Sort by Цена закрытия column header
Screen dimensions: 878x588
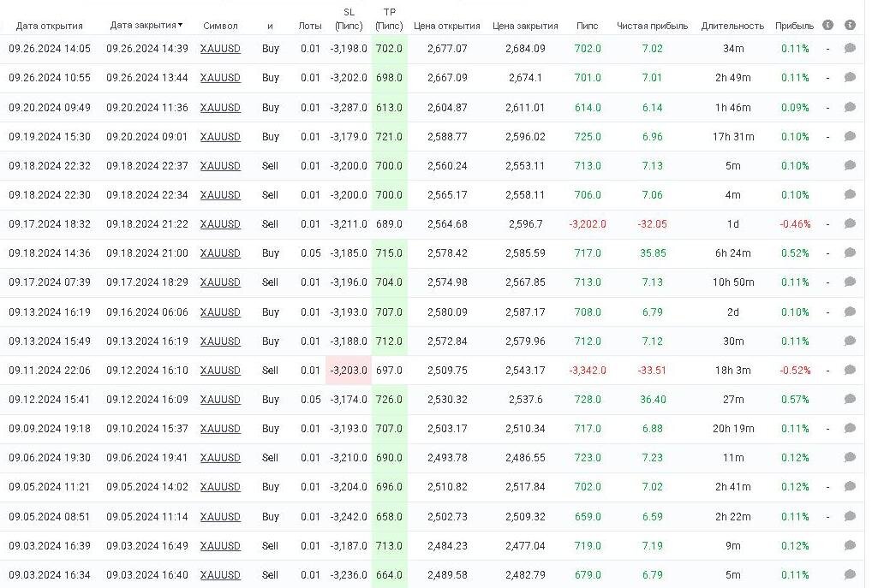click(525, 26)
